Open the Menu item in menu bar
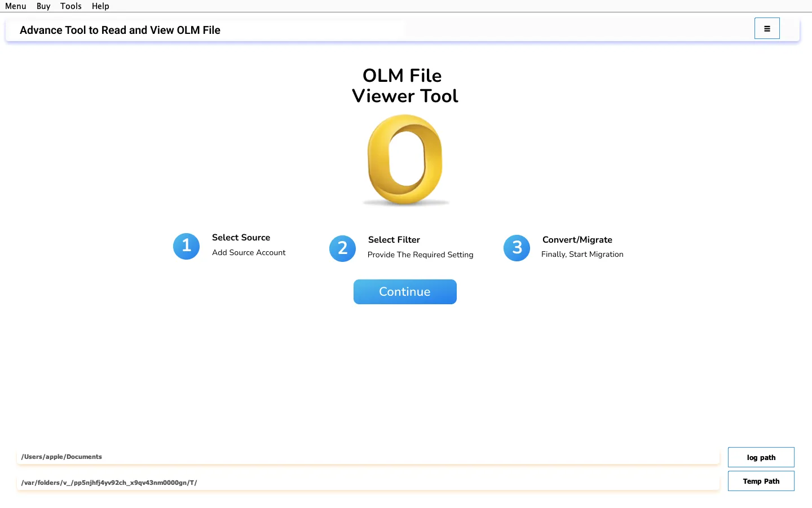Image resolution: width=812 pixels, height=508 pixels. tap(16, 6)
